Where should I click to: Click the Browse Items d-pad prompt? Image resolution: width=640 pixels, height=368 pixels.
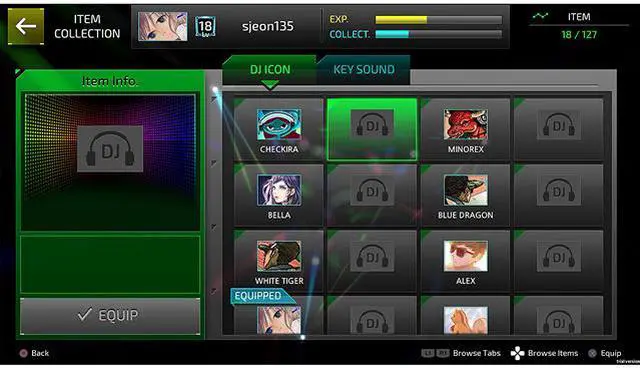tap(544, 353)
